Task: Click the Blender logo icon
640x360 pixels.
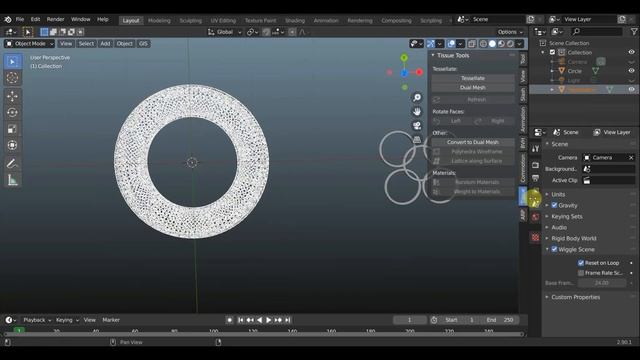Action: click(x=8, y=19)
